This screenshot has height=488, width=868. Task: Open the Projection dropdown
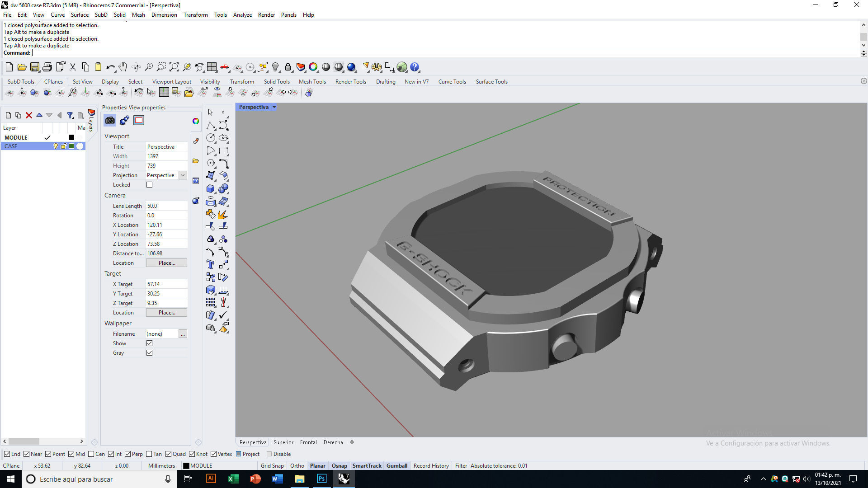coord(183,175)
